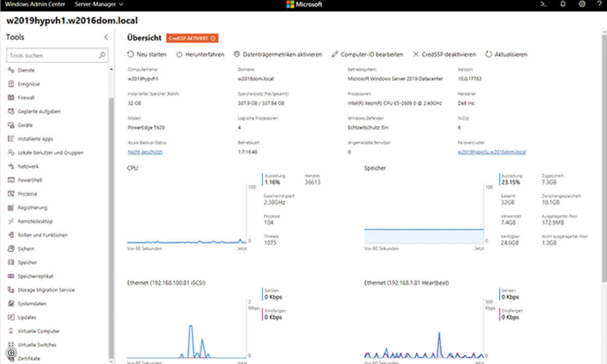Image resolution: width=607 pixels, height=364 pixels.
Task: Open failover cluster link w2019hypvclu.w2016dom.local
Action: pyautogui.click(x=492, y=152)
